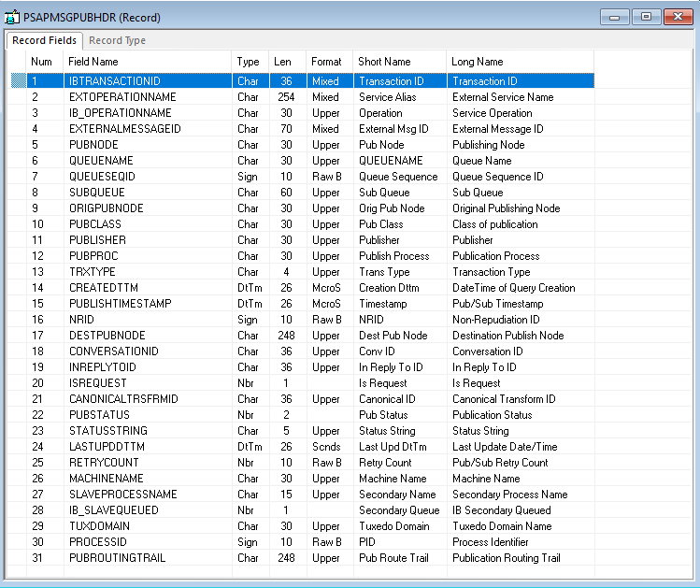The height and width of the screenshot is (588, 700).
Task: Select the ISREQUEST field
Action: (97, 383)
